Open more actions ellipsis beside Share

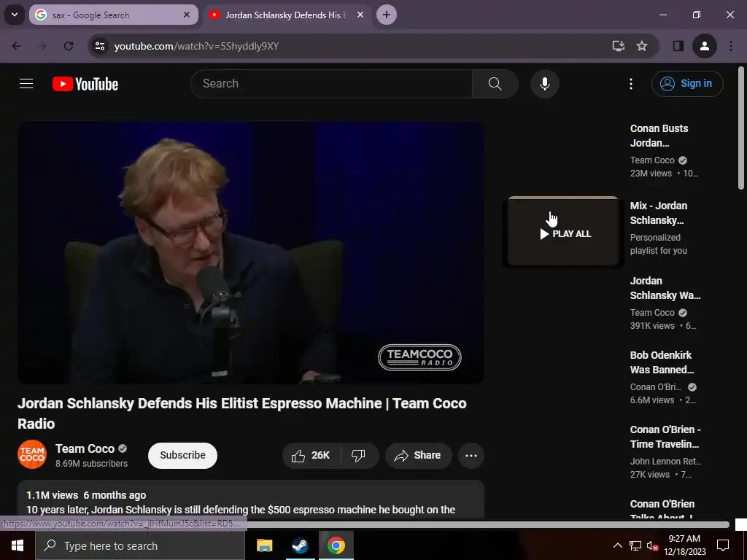click(471, 456)
